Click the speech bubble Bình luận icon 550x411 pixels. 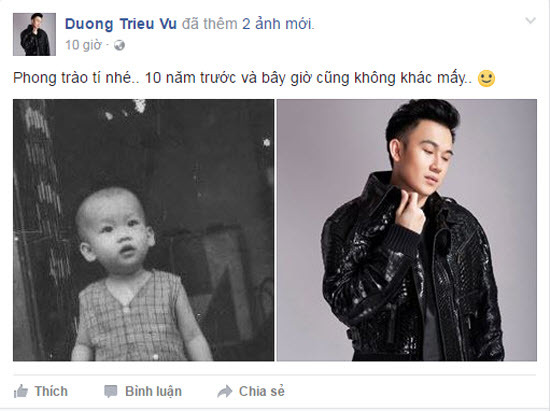click(x=110, y=391)
